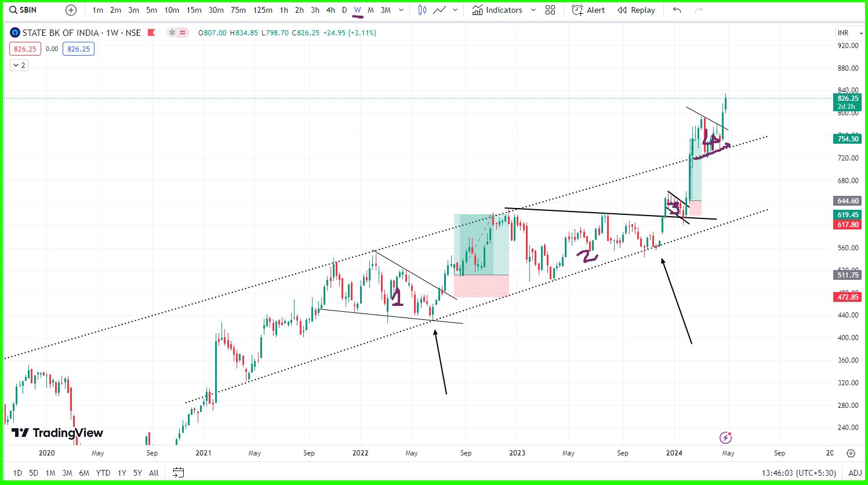Toggle ADJ adjusted data

(x=855, y=473)
